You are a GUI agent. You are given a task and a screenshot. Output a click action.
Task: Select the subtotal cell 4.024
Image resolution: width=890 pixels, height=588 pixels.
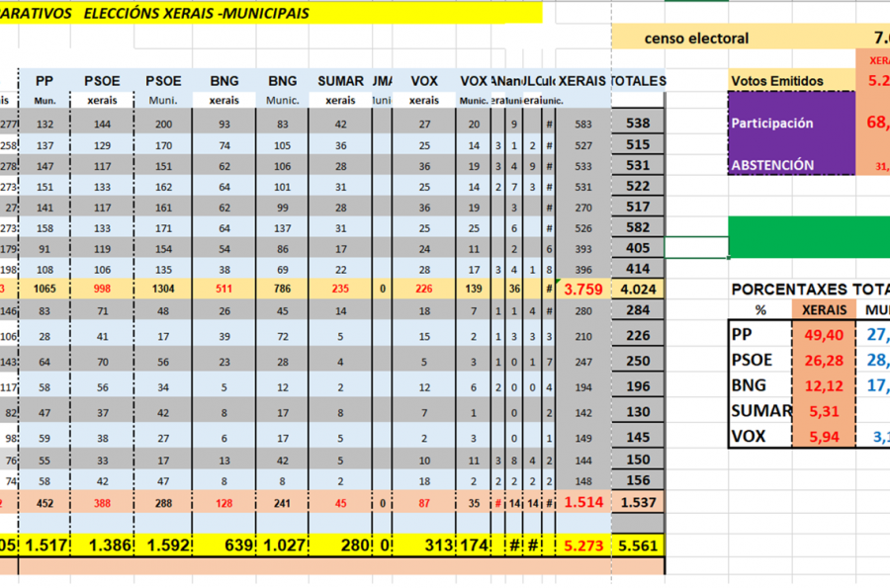[638, 290]
